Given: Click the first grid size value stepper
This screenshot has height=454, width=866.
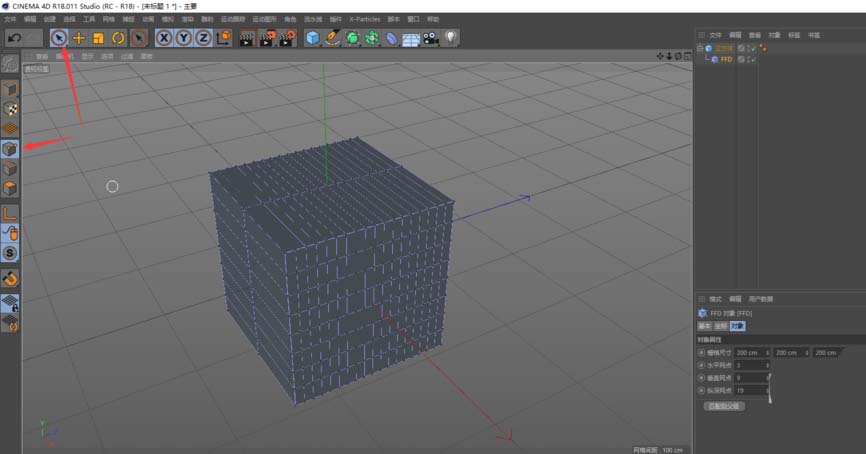Looking at the screenshot, I should (x=767, y=353).
